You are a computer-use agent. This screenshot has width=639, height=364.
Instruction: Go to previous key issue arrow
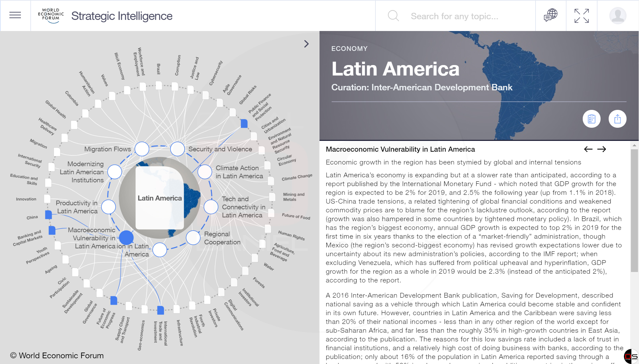pyautogui.click(x=588, y=149)
